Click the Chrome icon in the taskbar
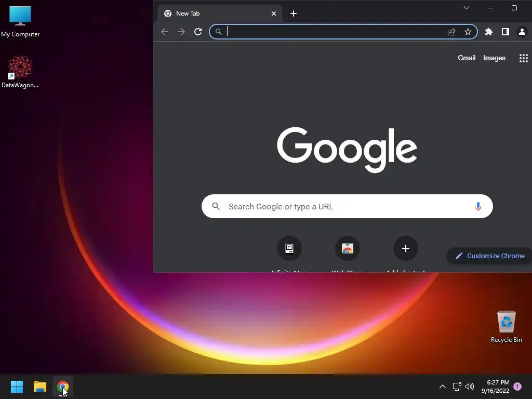The image size is (532, 399). [x=63, y=387]
